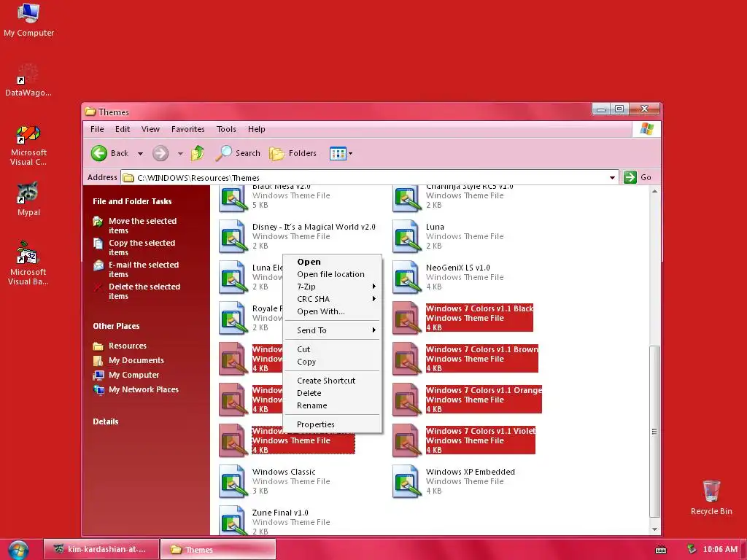
Task: Go to Resources folder link
Action: click(x=127, y=346)
